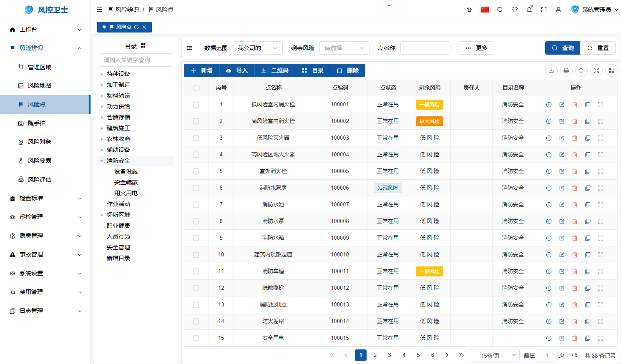Click the 二维码 button
Screen dimensions: 621x364
pos(275,70)
